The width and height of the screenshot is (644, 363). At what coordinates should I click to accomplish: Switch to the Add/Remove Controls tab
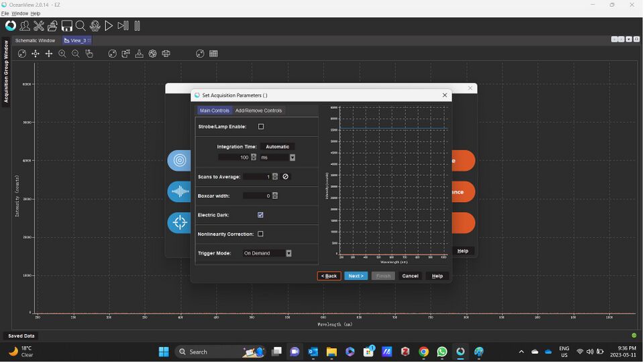coord(258,111)
